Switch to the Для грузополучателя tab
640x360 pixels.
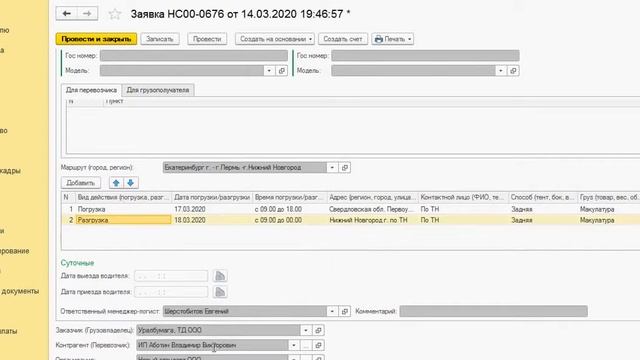point(158,90)
